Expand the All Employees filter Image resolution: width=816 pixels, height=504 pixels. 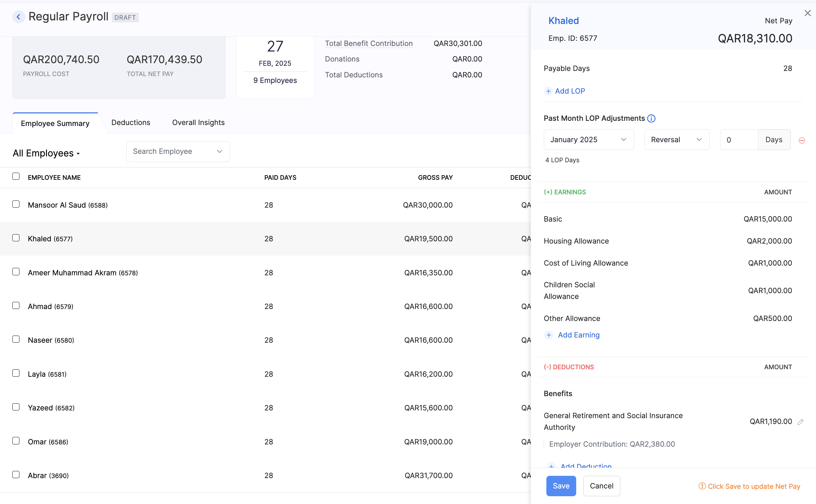coord(46,153)
